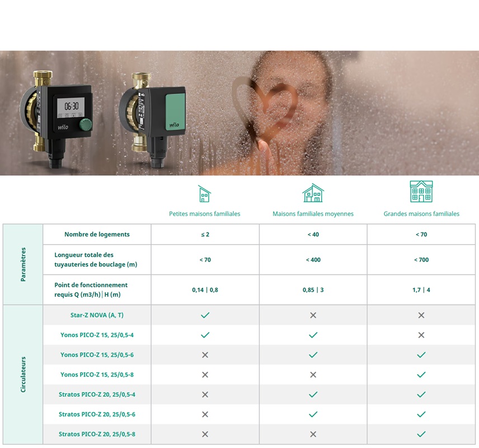Click Yonos PICO-Z 0,5-4 checkmark under Maisons moyennes
The width and height of the screenshot is (479, 448).
pos(313,335)
